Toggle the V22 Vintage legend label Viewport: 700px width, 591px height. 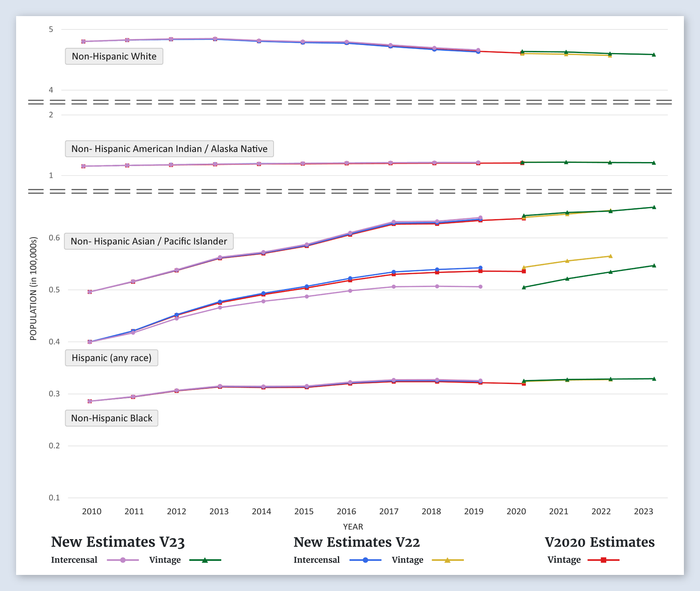click(407, 560)
